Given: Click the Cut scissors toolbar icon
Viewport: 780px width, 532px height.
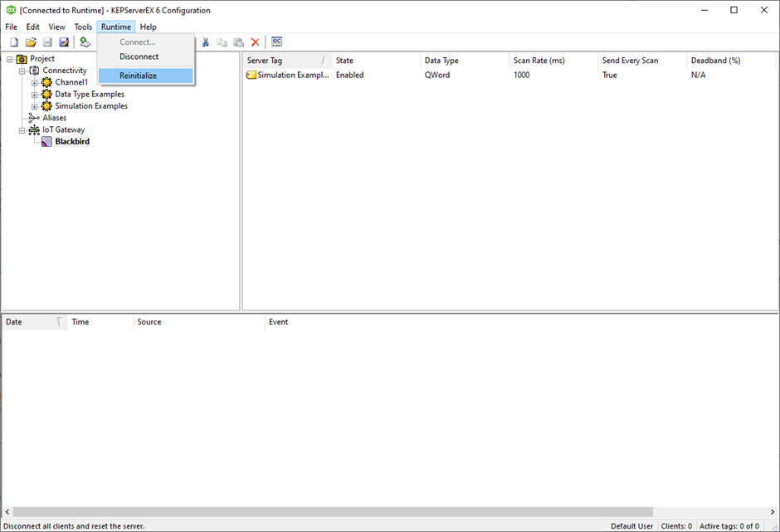Looking at the screenshot, I should pos(206,42).
